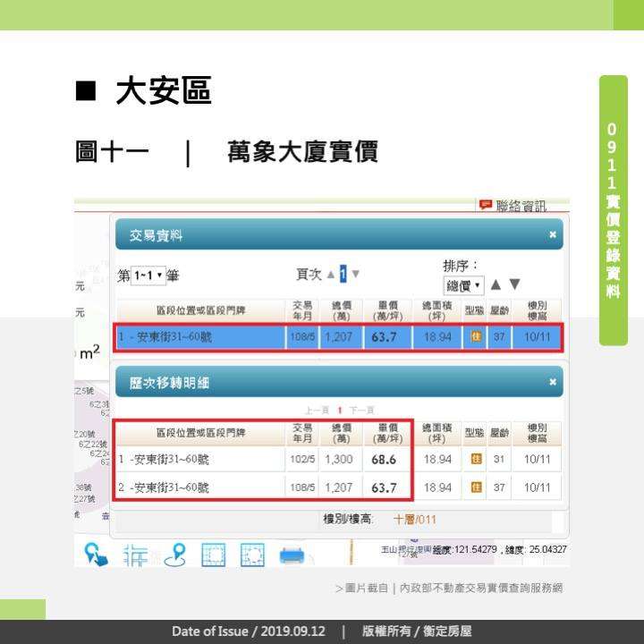Image resolution: width=644 pixels, height=644 pixels.
Task: Close the 交易資料 panel
Action: point(553,234)
